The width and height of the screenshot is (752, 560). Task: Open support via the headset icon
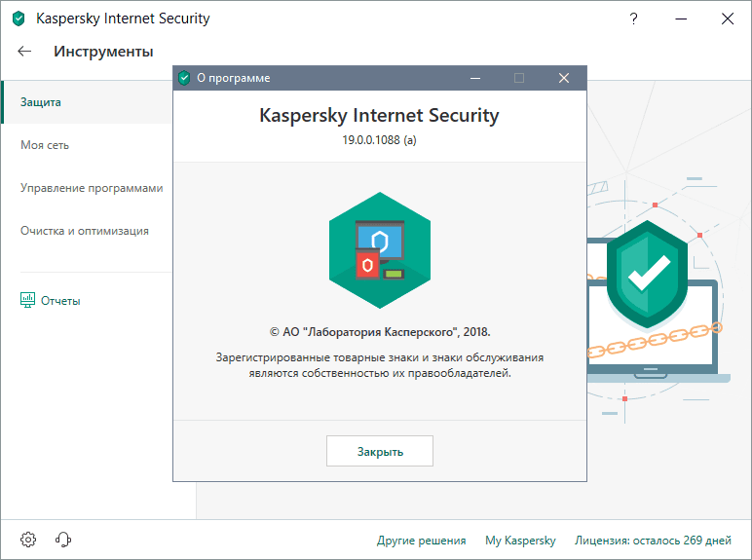pyautogui.click(x=62, y=540)
